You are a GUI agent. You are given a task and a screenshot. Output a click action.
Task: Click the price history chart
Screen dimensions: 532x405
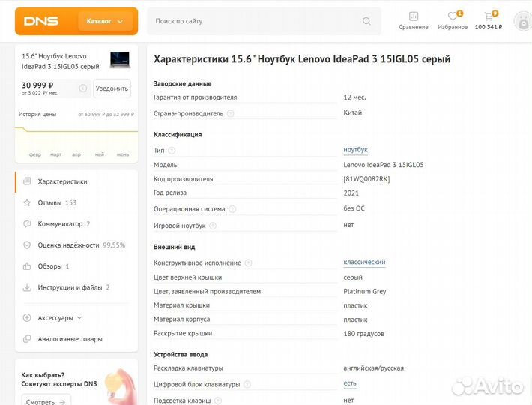(76, 141)
